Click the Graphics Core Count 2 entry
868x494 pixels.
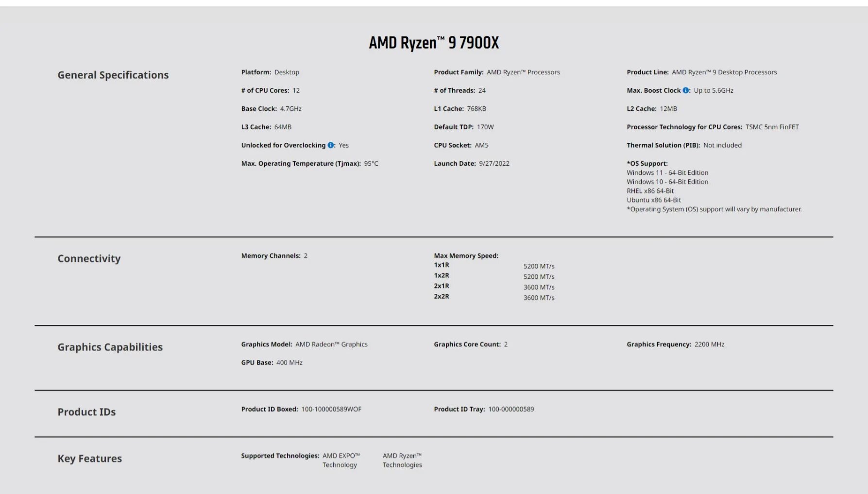click(471, 344)
